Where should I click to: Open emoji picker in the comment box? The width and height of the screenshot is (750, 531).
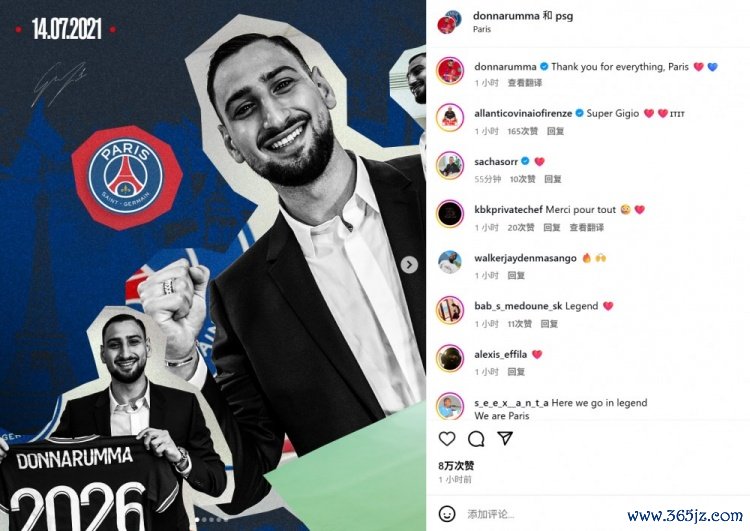(447, 514)
